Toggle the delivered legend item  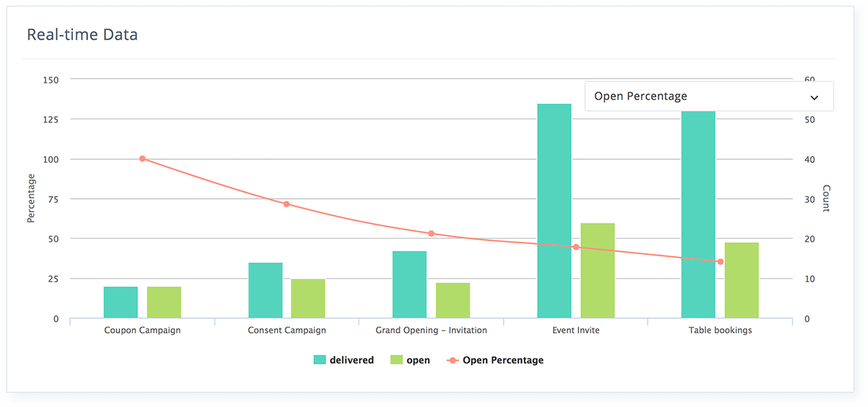point(343,360)
